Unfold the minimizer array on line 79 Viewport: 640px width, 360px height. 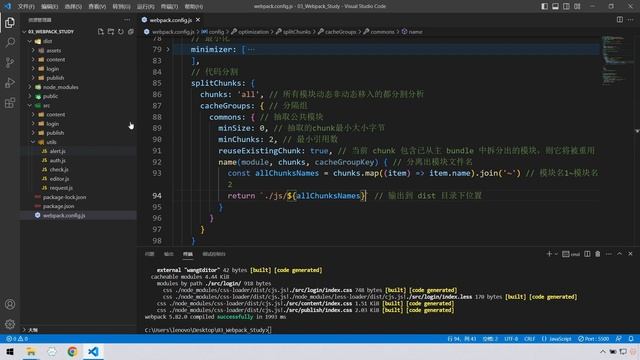coord(168,49)
